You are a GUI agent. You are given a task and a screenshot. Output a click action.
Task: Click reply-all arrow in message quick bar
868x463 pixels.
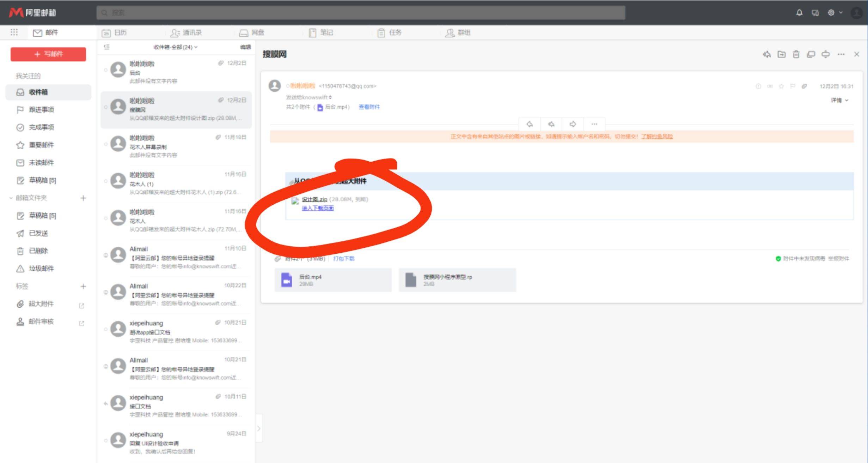[x=551, y=124]
